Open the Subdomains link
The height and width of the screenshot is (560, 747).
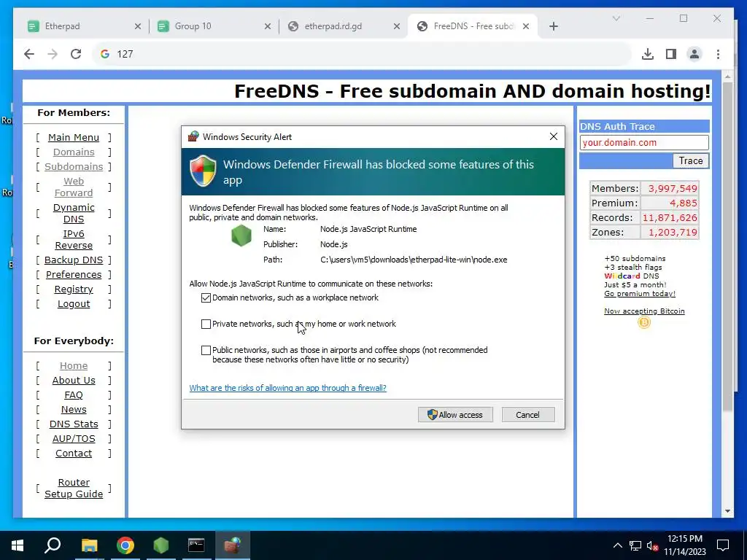74,167
